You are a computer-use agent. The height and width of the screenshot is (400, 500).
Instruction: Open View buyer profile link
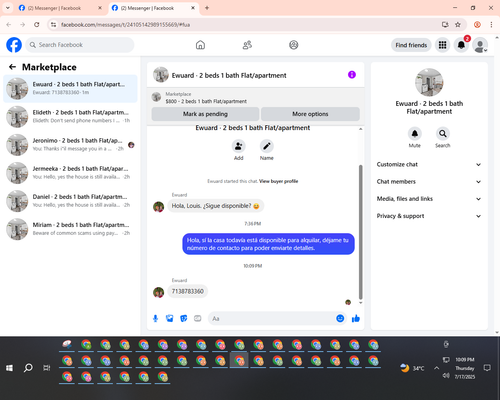(x=279, y=181)
